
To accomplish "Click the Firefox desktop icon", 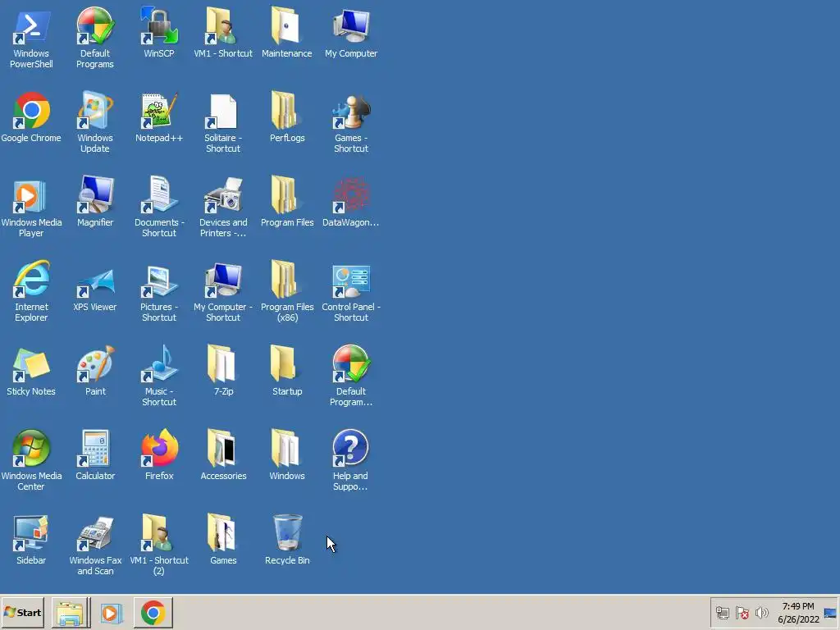I will pyautogui.click(x=159, y=449).
